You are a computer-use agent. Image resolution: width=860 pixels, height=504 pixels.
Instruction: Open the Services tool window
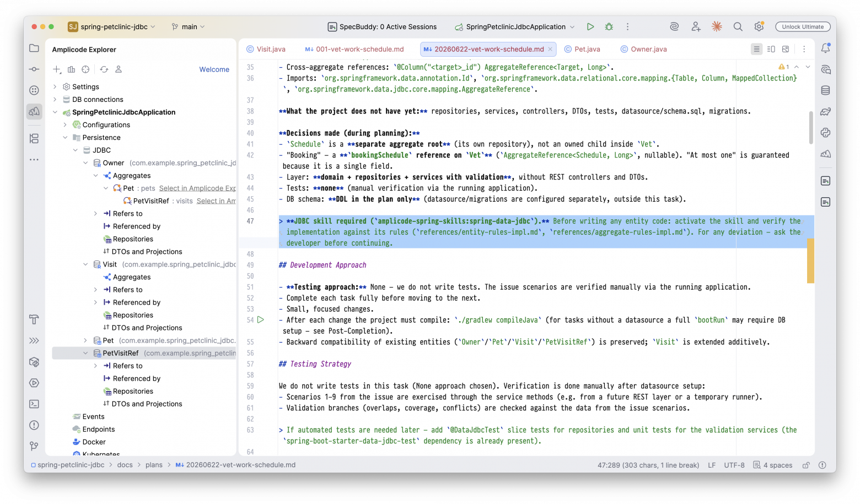[x=34, y=383]
